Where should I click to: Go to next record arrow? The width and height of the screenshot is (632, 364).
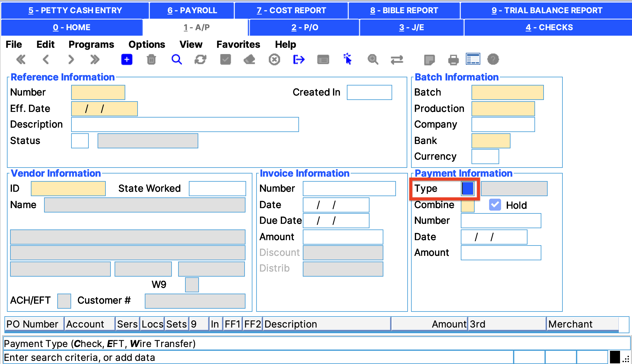pos(71,59)
